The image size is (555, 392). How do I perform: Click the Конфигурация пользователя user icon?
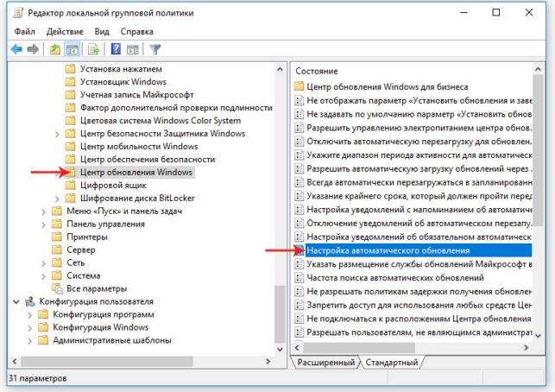point(30,301)
